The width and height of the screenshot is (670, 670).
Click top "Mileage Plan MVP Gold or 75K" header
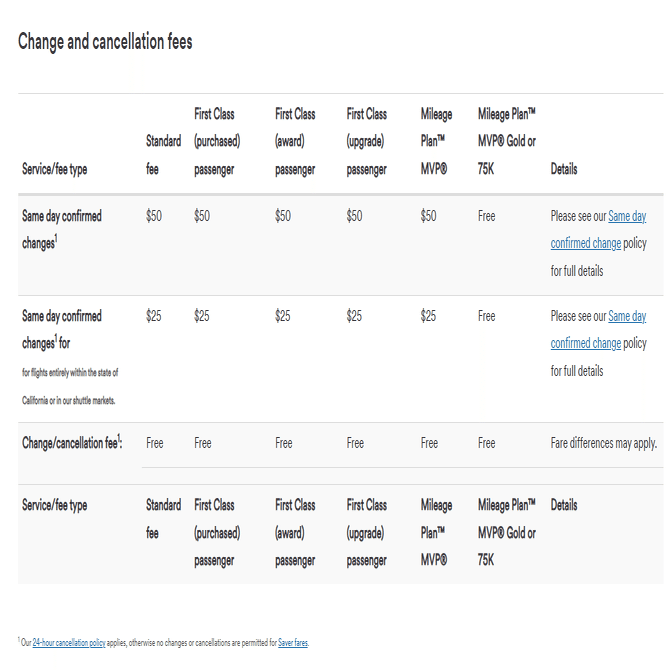[507, 142]
